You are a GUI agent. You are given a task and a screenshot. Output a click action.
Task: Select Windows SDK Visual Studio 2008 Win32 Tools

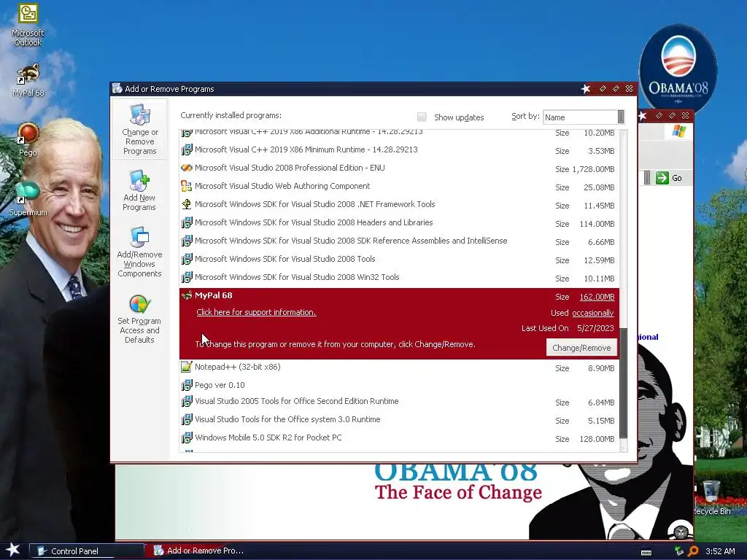(x=297, y=277)
